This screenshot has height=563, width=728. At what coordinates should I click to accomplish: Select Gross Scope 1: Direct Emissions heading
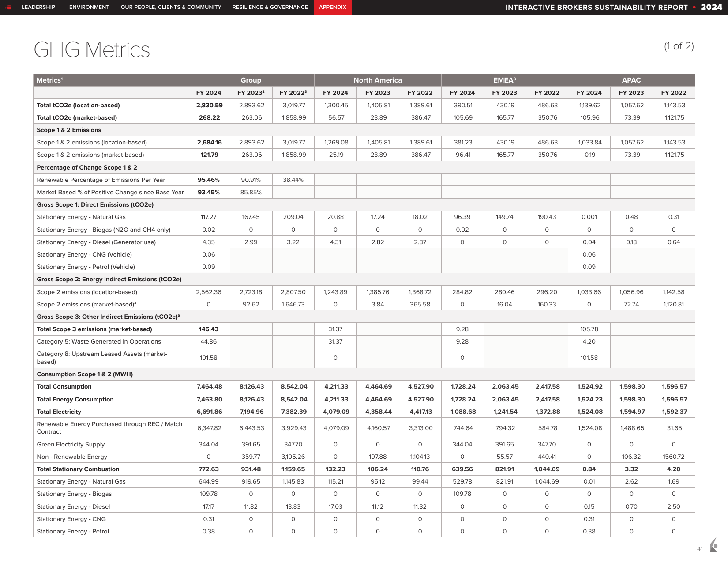[95, 204]
